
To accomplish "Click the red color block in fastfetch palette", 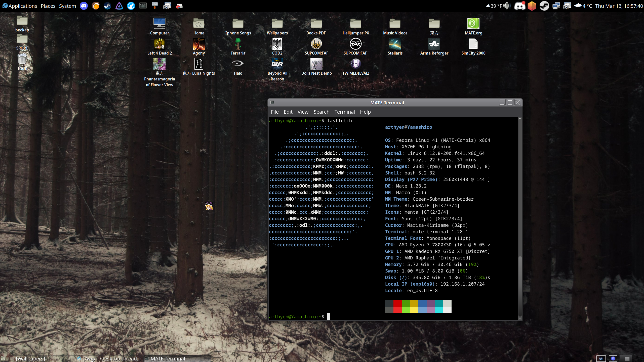I will coord(397,303).
